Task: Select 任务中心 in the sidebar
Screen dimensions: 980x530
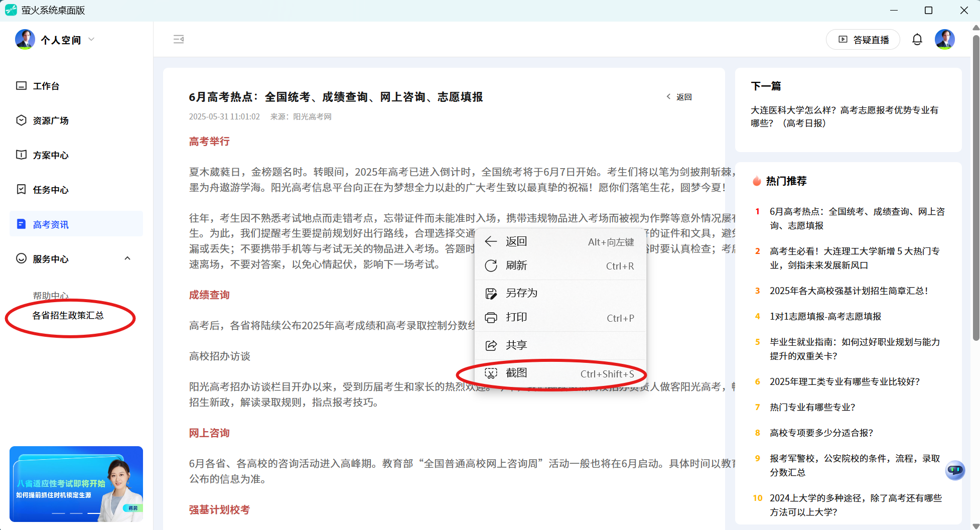Action: pos(50,190)
